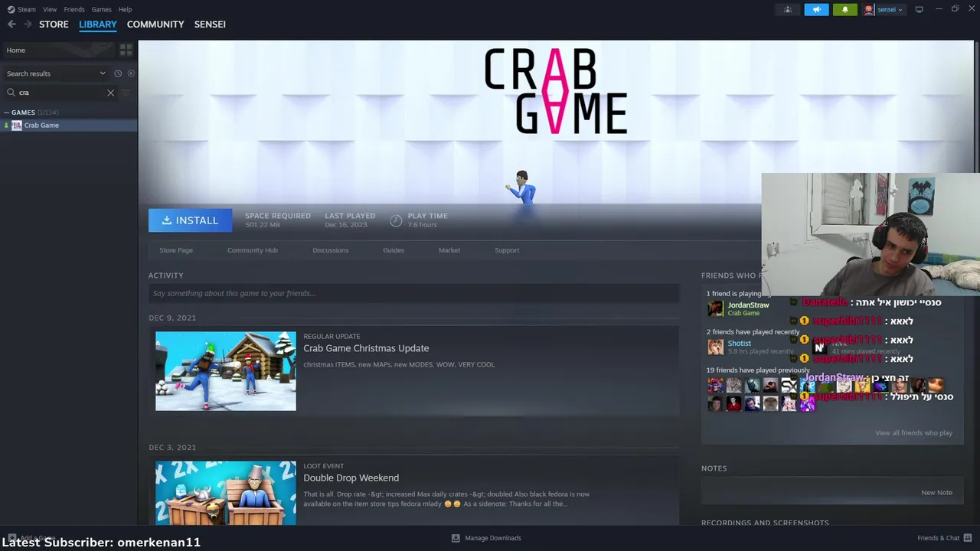Open the Double Drop Weekend post
980x551 pixels.
tap(351, 478)
